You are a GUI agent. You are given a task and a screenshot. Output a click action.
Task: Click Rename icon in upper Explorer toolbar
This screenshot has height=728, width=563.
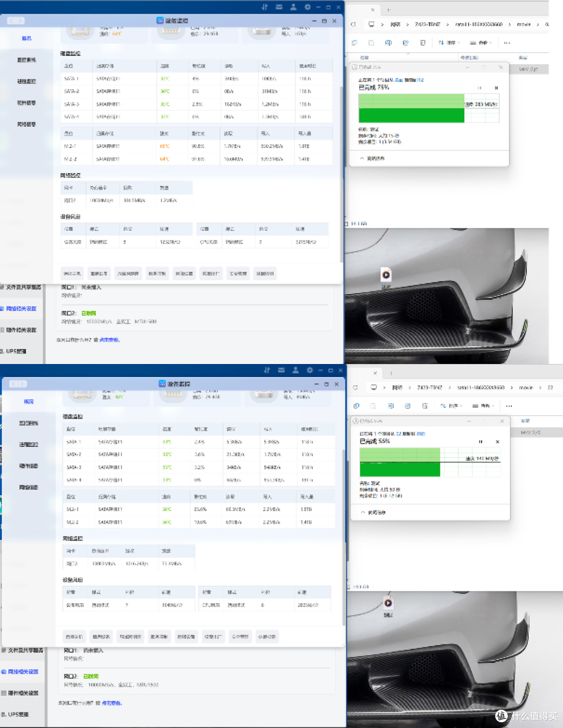click(388, 43)
